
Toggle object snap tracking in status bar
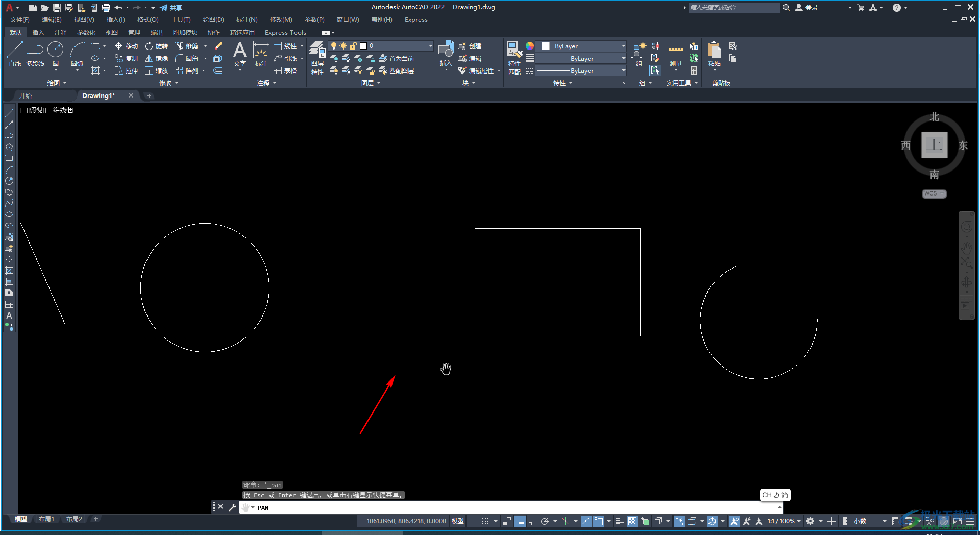[x=586, y=521]
